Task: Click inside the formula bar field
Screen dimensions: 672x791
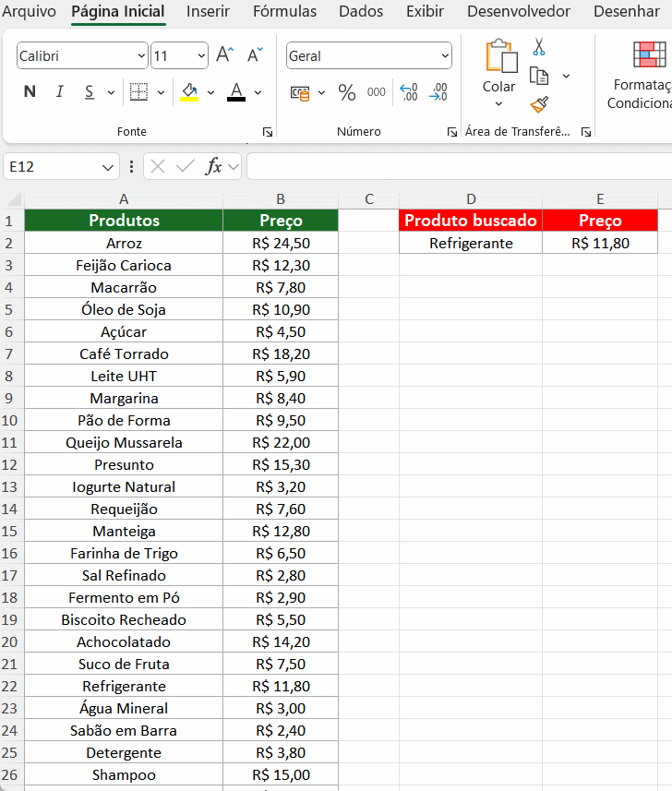Action: tap(459, 166)
